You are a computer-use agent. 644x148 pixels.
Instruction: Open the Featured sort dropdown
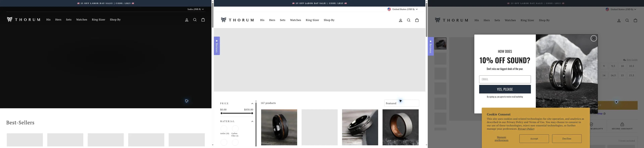[x=401, y=103]
